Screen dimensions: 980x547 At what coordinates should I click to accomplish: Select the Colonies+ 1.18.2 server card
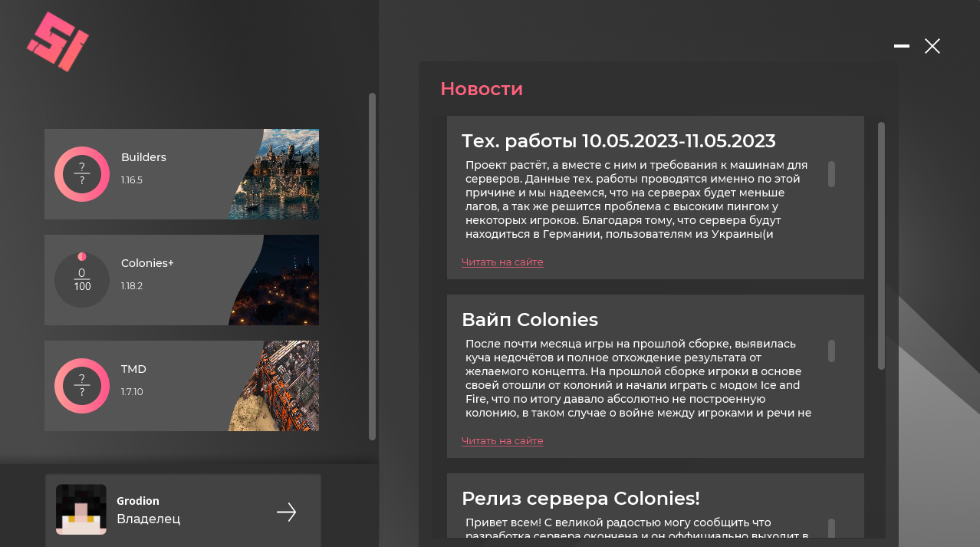coord(182,280)
